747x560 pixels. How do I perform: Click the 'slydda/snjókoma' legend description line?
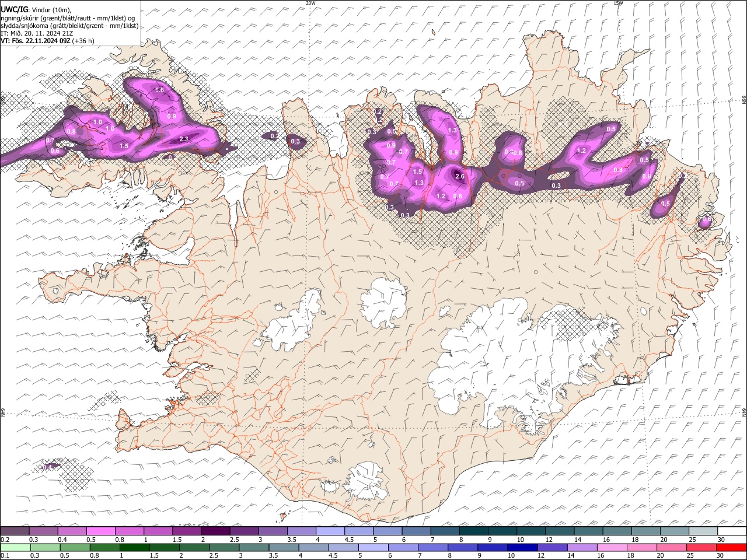(69, 26)
